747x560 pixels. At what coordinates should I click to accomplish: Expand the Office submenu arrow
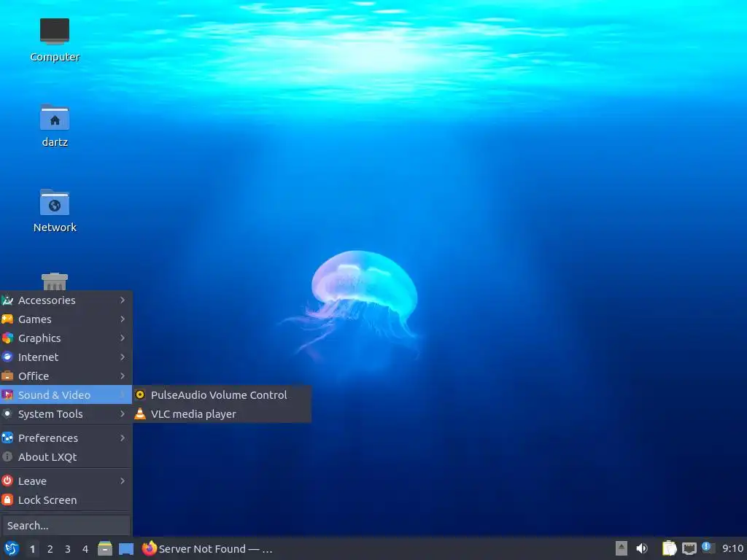(x=123, y=376)
